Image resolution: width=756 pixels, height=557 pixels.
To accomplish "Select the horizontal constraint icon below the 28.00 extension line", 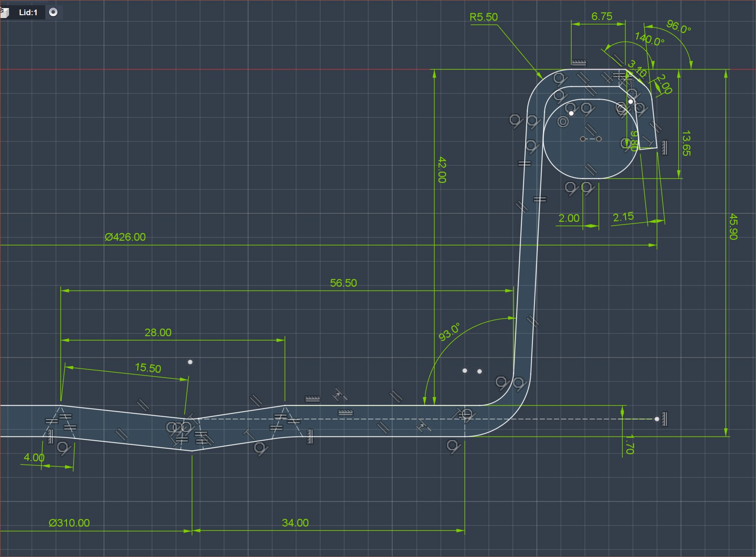I will point(312,399).
